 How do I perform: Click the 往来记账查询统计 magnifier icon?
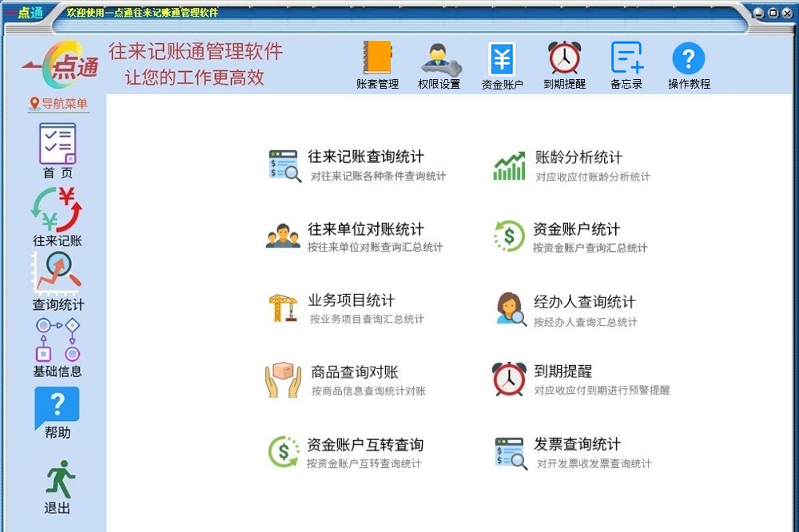(x=285, y=165)
